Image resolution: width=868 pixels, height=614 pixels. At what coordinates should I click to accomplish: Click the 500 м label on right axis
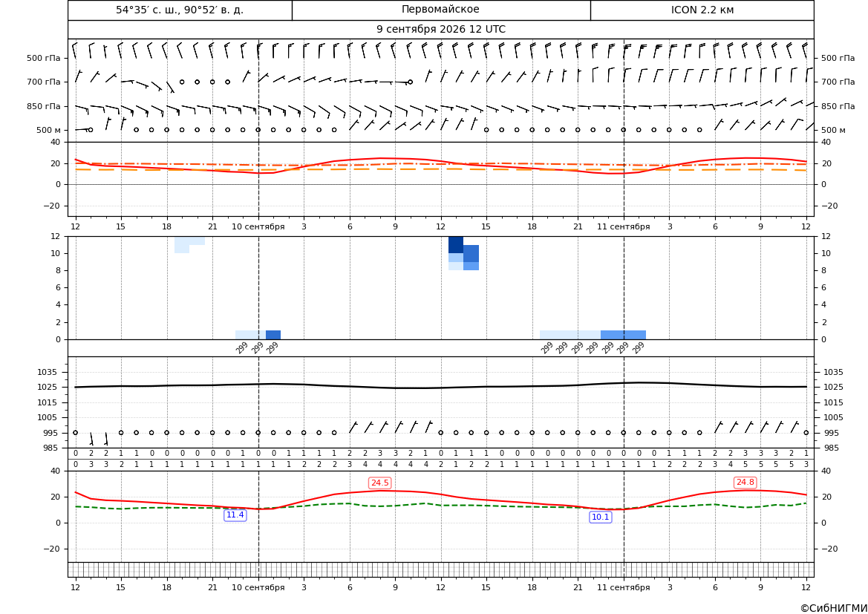point(833,130)
